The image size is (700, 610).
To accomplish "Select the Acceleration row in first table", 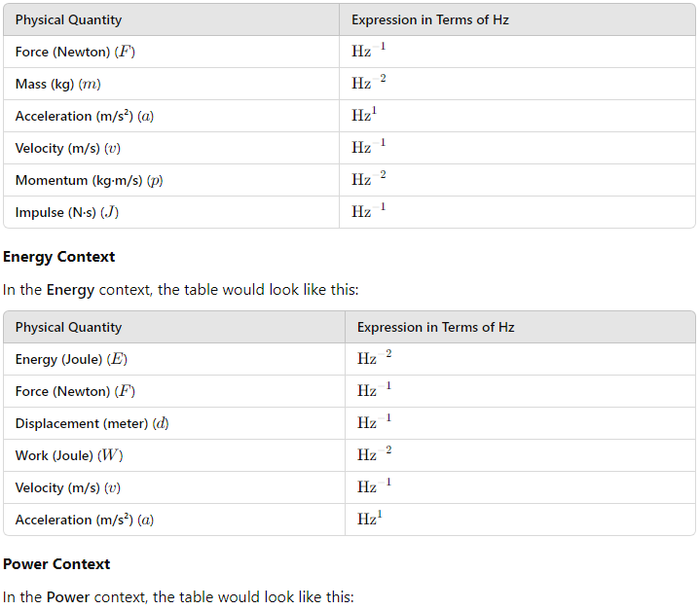I will [350, 116].
